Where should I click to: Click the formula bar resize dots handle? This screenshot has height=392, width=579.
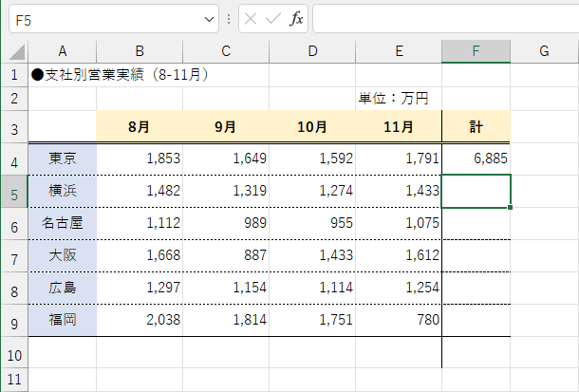click(x=229, y=19)
